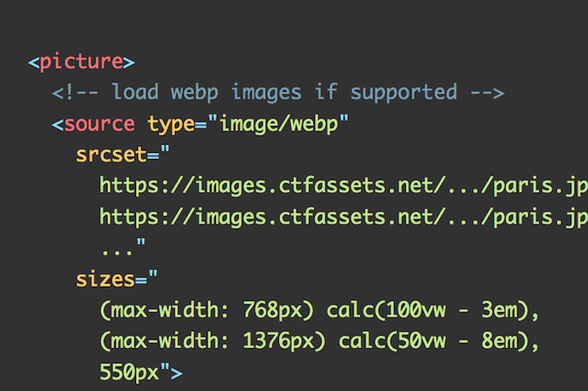Click the first ctfassets paris image URL
This screenshot has height=391, width=588.
[344, 186]
